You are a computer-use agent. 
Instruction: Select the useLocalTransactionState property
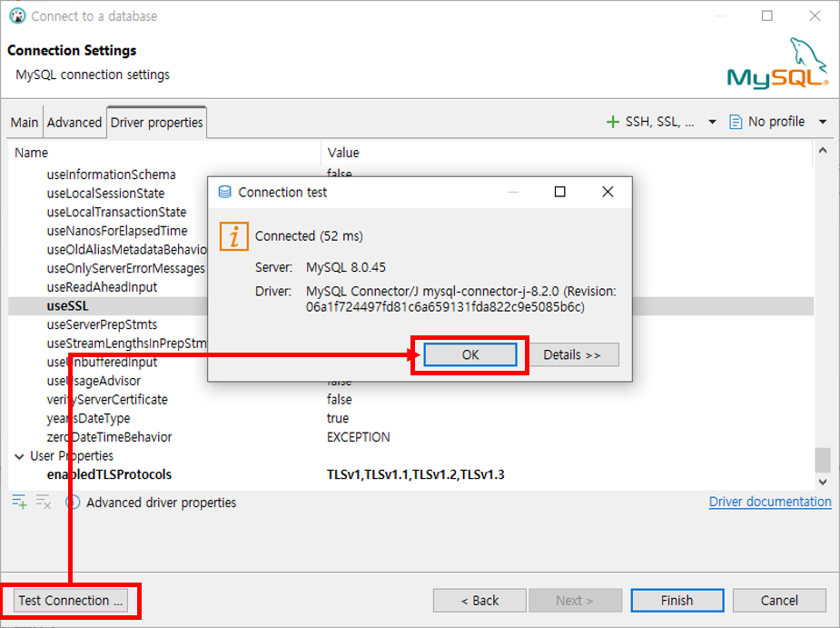117,213
